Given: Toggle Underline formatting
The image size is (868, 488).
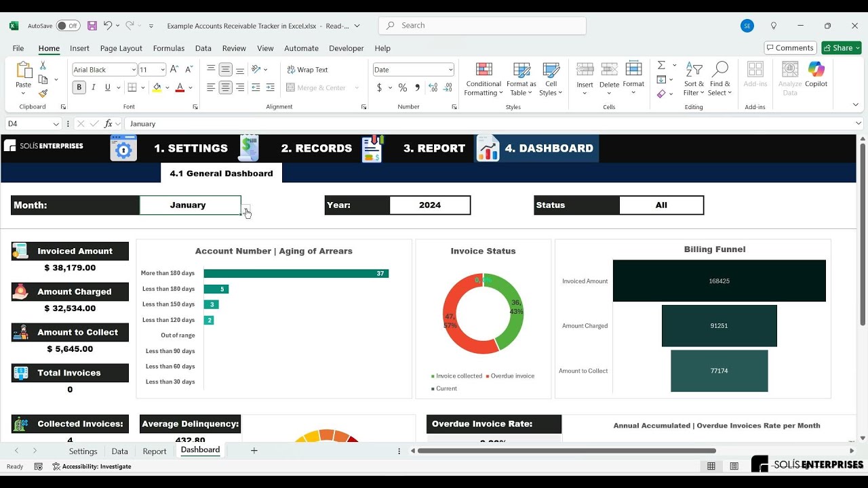Looking at the screenshot, I should point(108,87).
